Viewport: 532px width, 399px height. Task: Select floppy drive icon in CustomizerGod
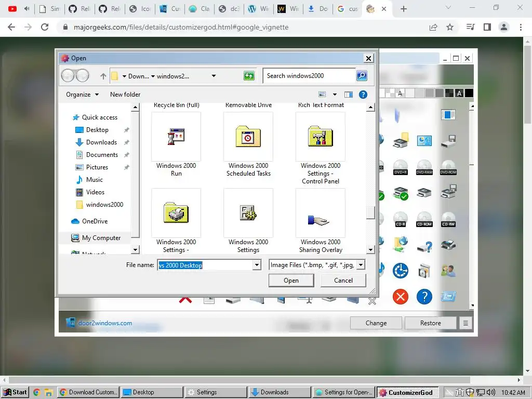[x=448, y=141]
